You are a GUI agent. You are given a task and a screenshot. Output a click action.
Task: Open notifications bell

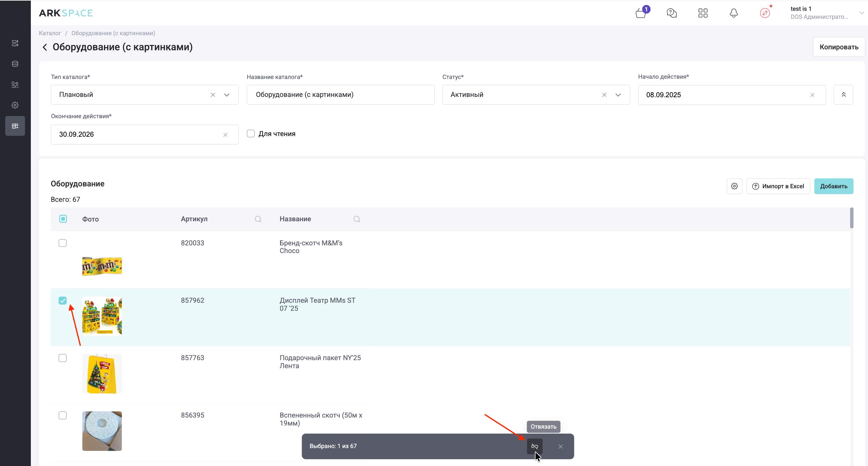[734, 13]
